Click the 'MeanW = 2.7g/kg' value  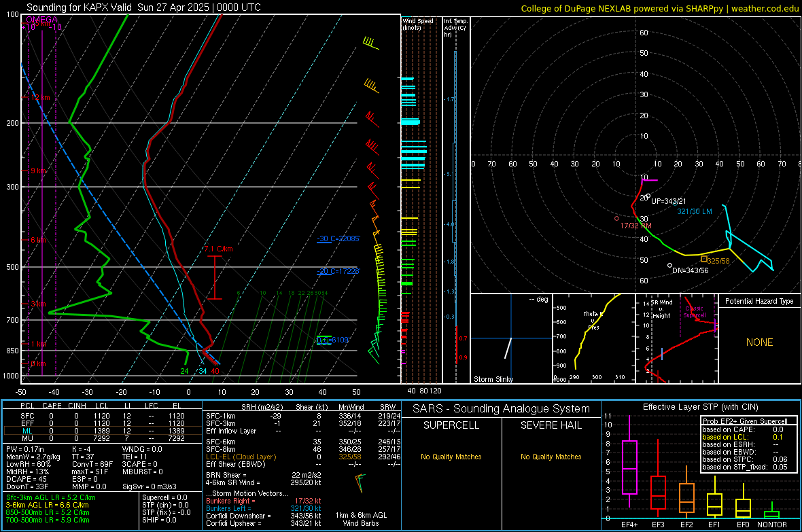coord(33,457)
